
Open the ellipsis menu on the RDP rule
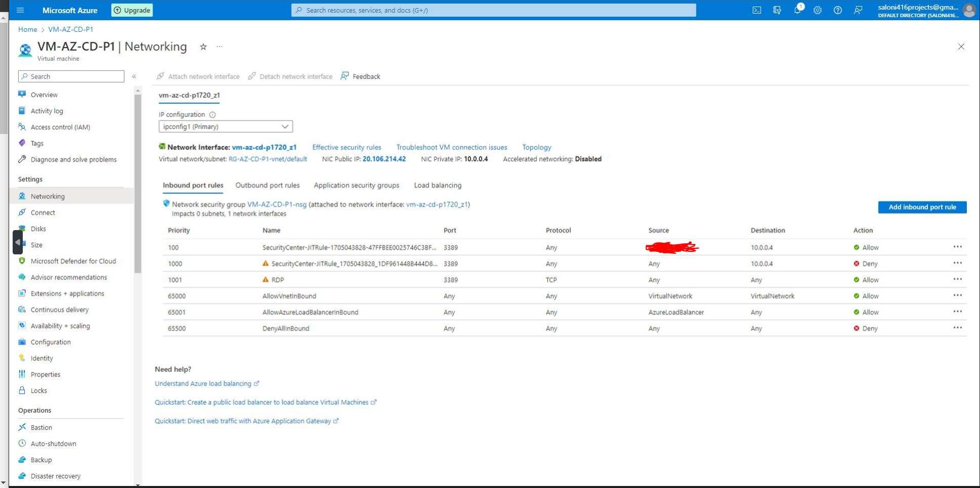(957, 279)
